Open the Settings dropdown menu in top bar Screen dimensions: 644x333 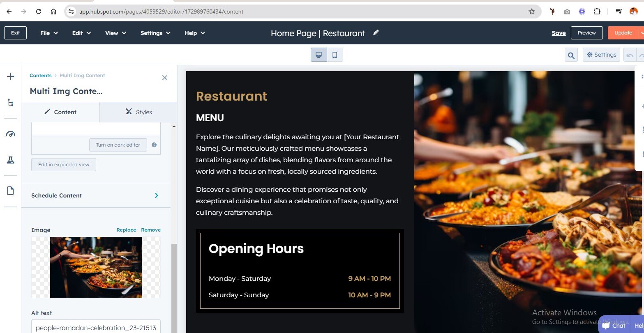(155, 33)
